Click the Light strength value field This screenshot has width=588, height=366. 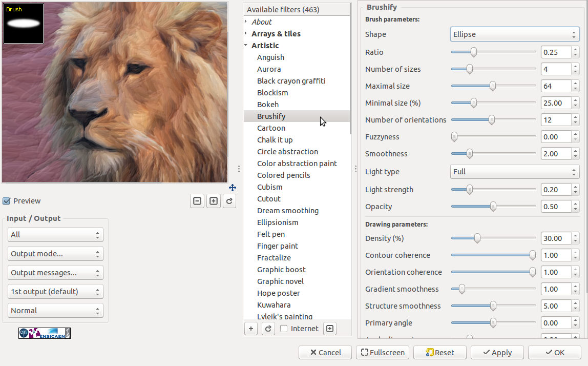556,190
